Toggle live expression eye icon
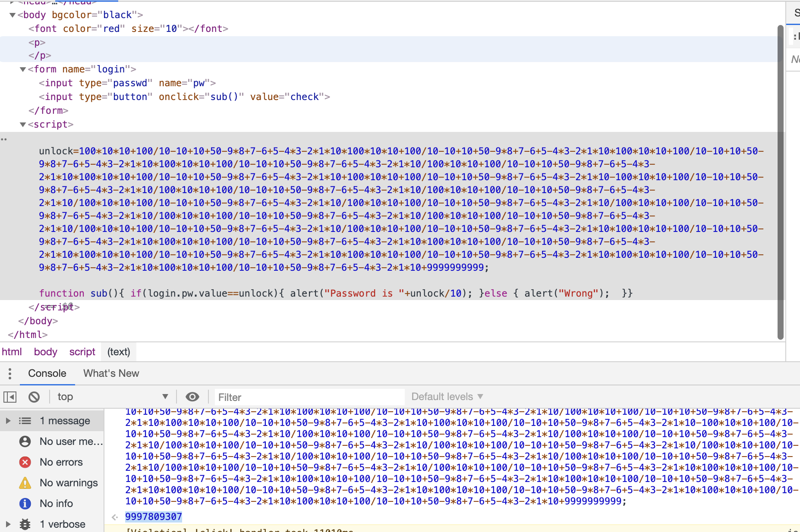The image size is (800, 532). pyautogui.click(x=192, y=397)
